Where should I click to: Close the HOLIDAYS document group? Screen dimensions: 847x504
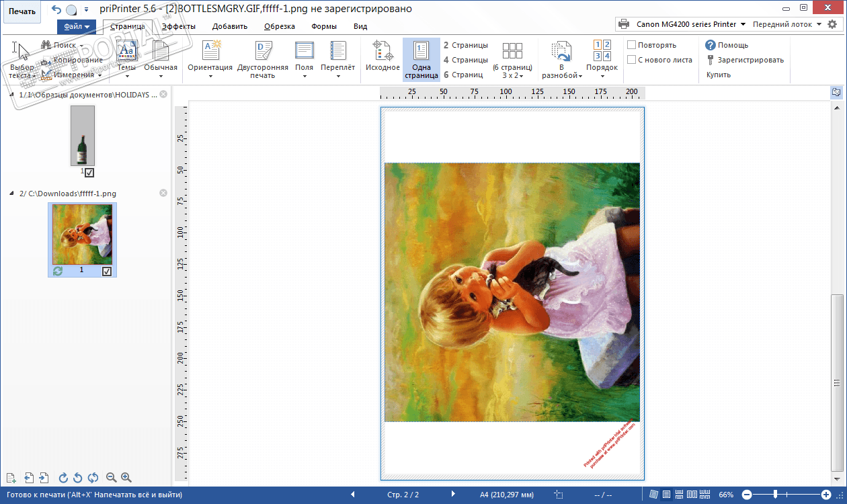click(163, 95)
